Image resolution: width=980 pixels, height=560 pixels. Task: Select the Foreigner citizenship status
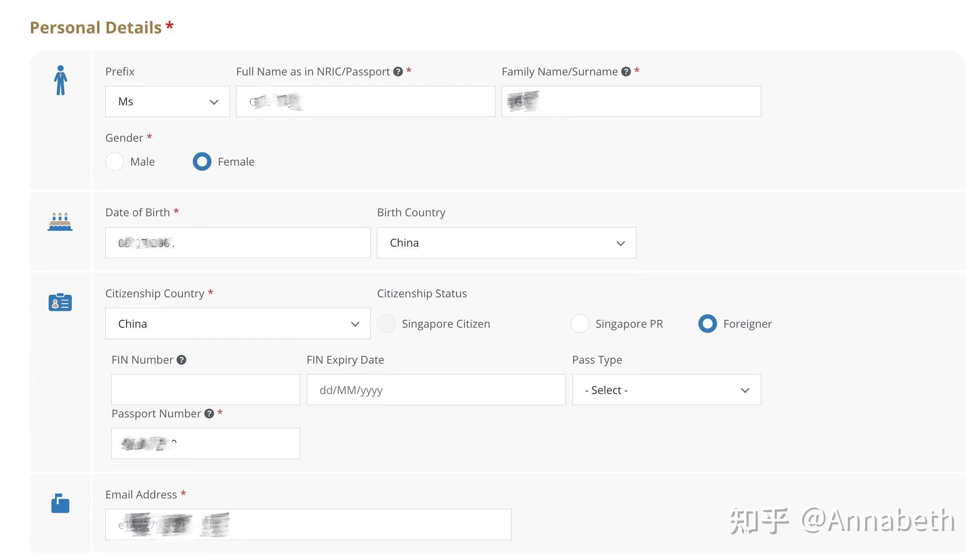click(x=707, y=324)
